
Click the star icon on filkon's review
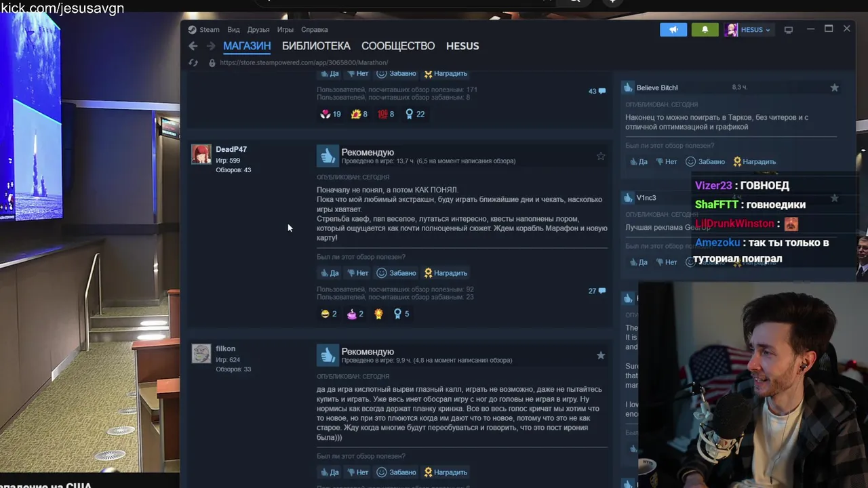(x=601, y=355)
